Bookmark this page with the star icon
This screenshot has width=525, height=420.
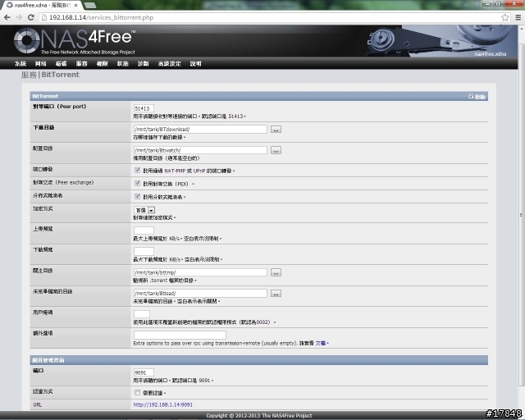click(x=504, y=17)
